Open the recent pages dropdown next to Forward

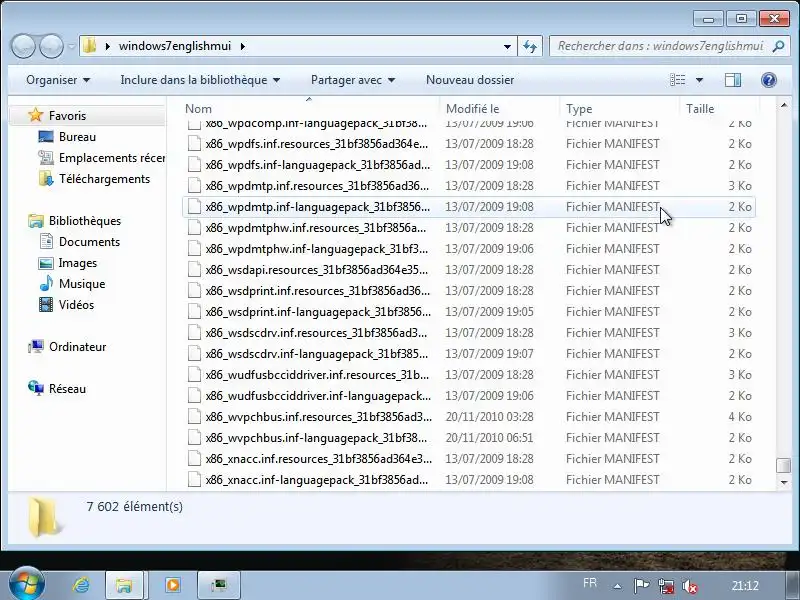click(x=71, y=46)
